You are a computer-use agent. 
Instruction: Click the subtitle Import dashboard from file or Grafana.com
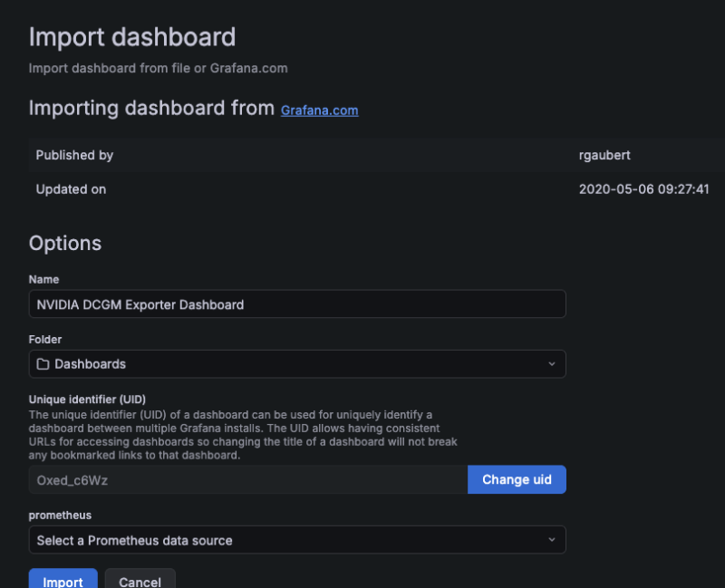158,69
